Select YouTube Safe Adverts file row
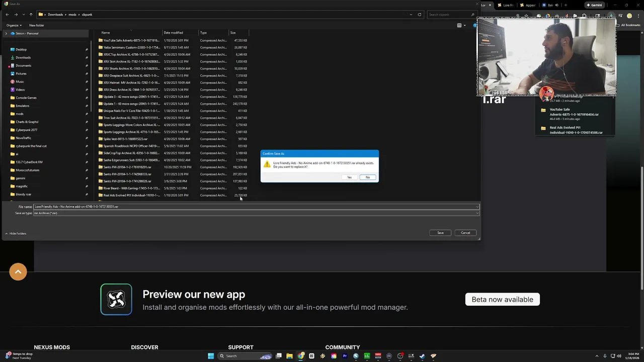Image resolution: width=644 pixels, height=362 pixels. [173, 40]
